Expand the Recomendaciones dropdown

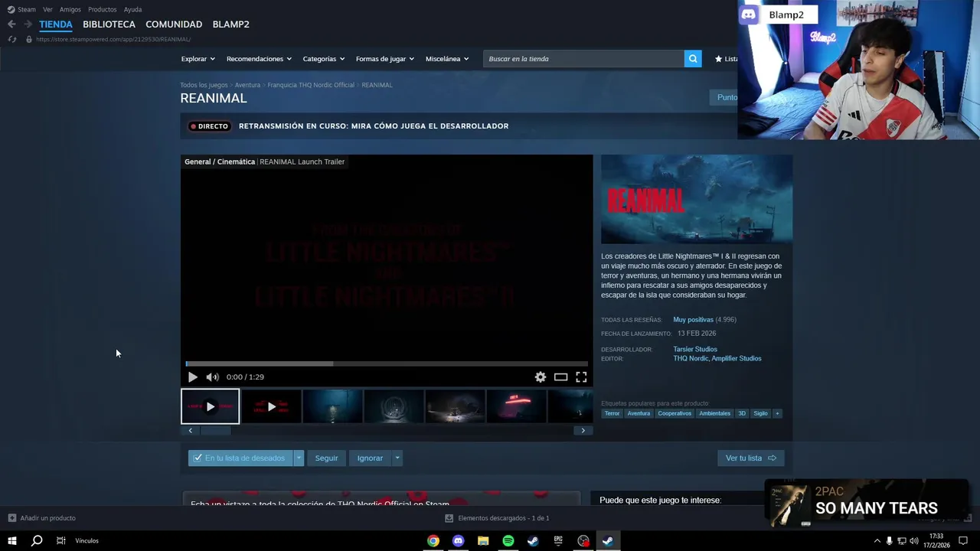259,59
